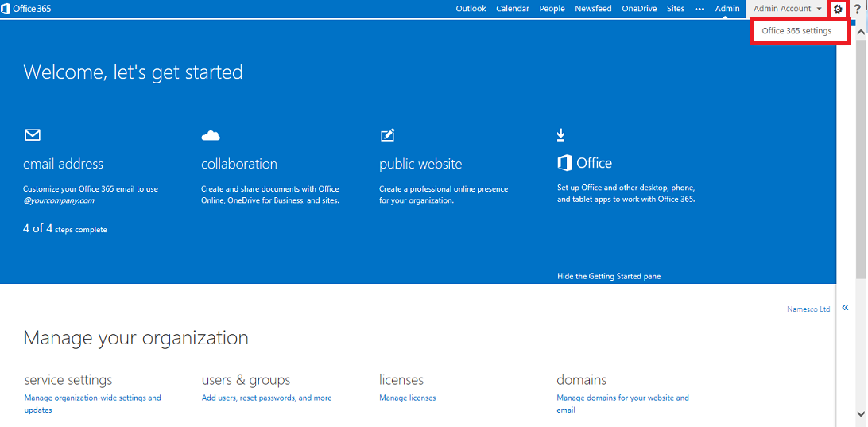
Task: Click the scrollbar up arrow
Action: coord(861,33)
